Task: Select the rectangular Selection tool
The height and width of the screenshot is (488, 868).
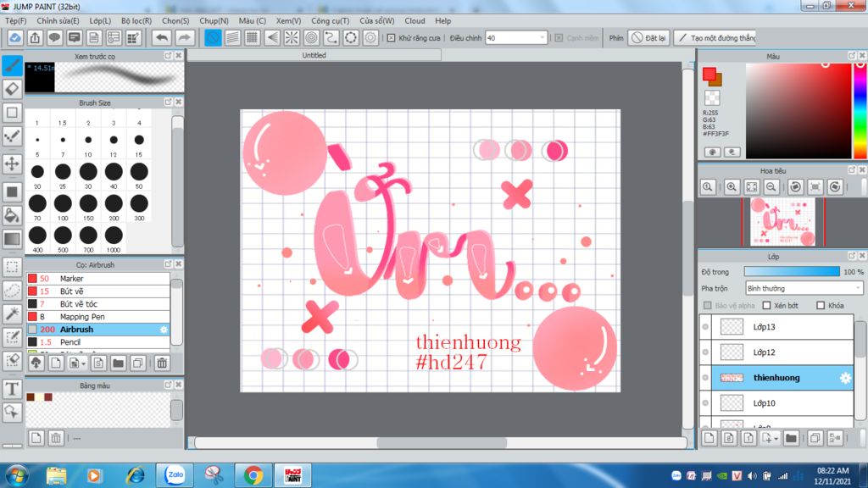Action: pyautogui.click(x=12, y=267)
